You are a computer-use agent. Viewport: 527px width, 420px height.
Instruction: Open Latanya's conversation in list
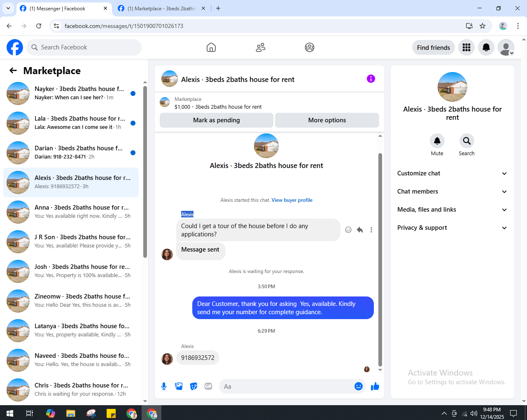click(71, 331)
